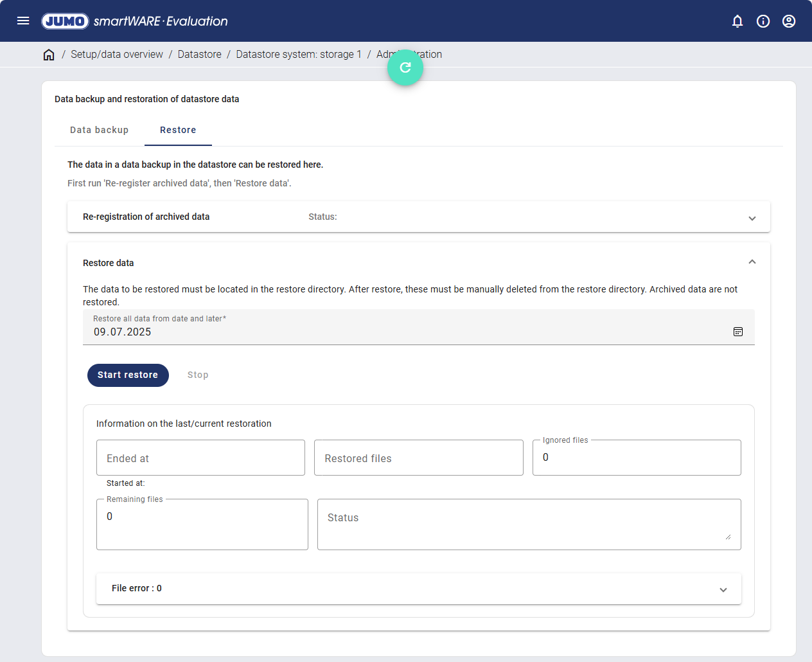
Task: Open the calendar date picker icon
Action: 738,332
